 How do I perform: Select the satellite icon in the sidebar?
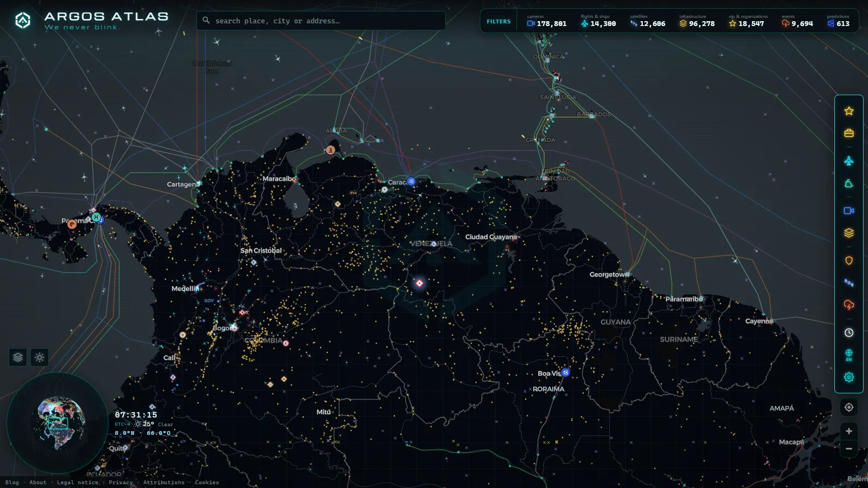coord(849,282)
